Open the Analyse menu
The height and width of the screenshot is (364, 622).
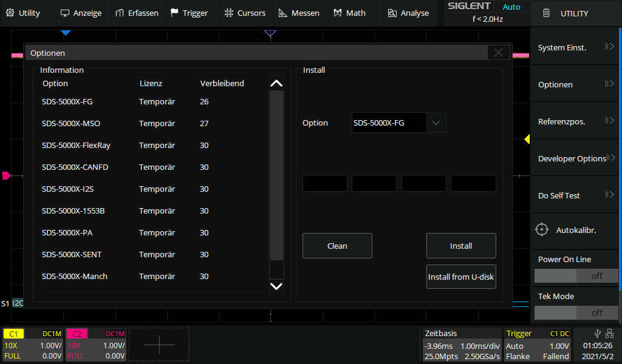coord(409,13)
